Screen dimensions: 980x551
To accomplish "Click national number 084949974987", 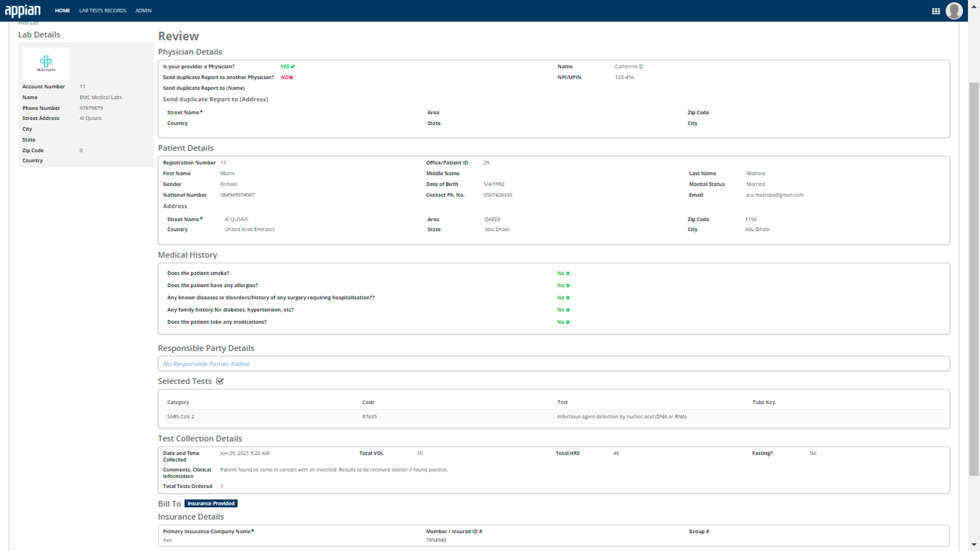I will pyautogui.click(x=237, y=195).
